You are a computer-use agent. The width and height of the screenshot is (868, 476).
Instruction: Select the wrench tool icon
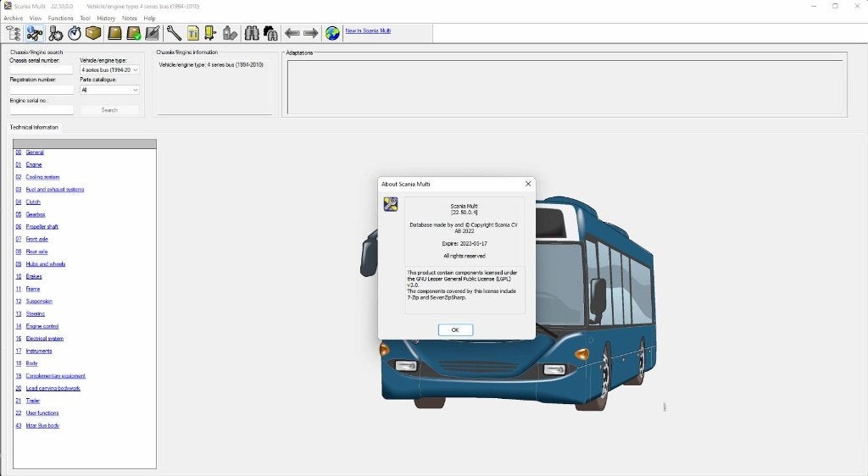pyautogui.click(x=174, y=34)
